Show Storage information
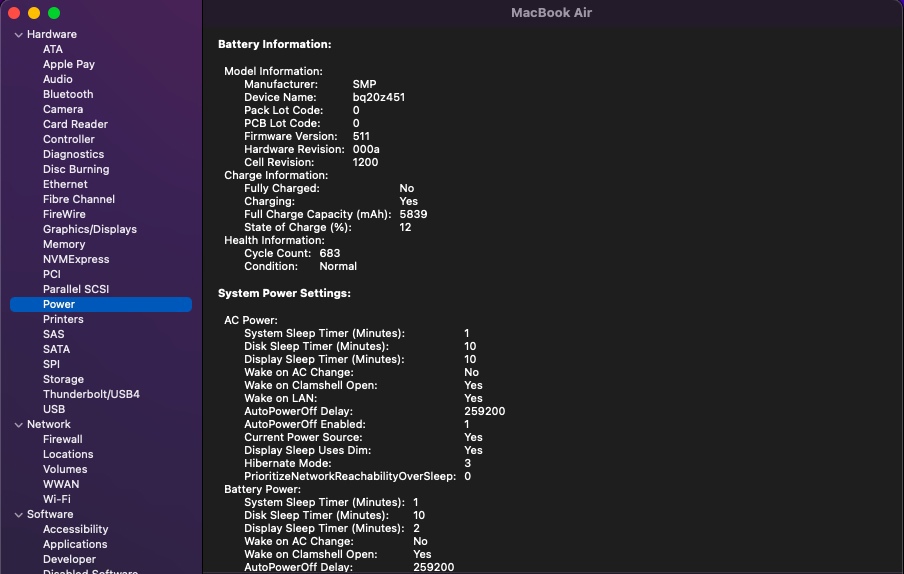The width and height of the screenshot is (904, 574). pyautogui.click(x=63, y=379)
